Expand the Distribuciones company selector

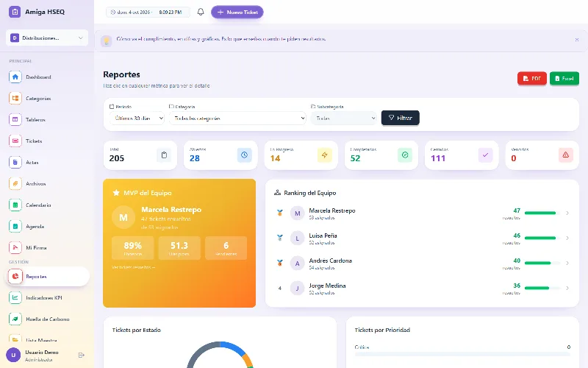[x=47, y=38]
